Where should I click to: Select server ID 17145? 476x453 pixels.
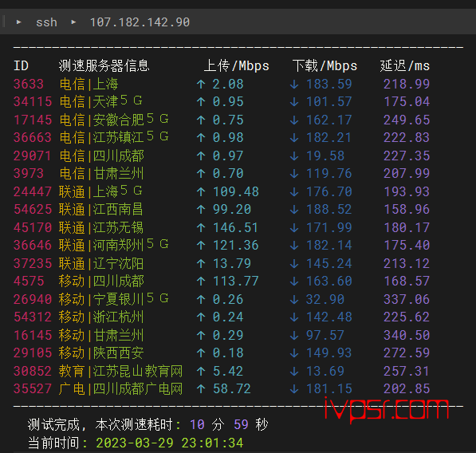pos(33,120)
